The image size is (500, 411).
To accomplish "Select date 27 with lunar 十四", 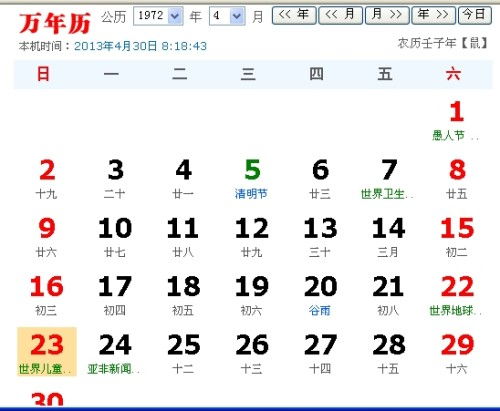I will pyautogui.click(x=320, y=354).
